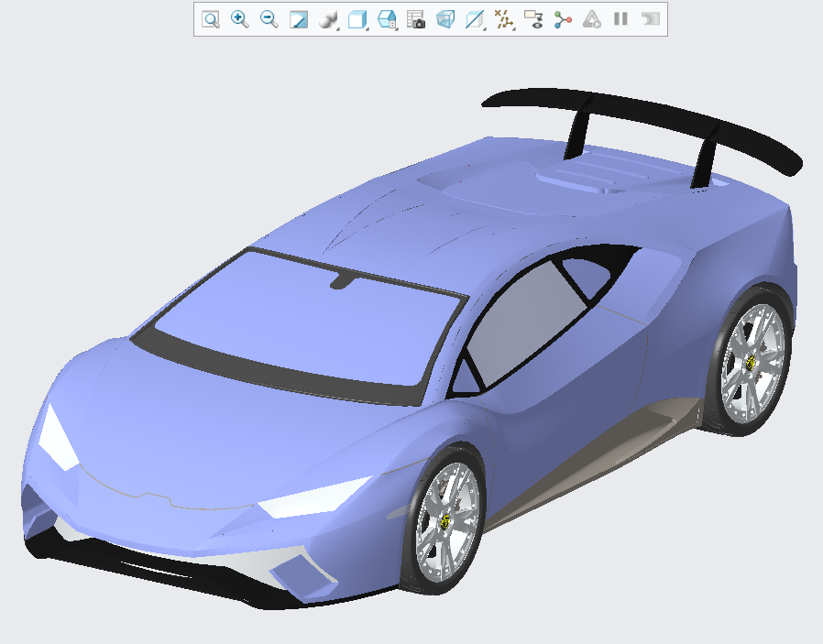Click the Repaint screen icon
823x644 pixels.
299,20
